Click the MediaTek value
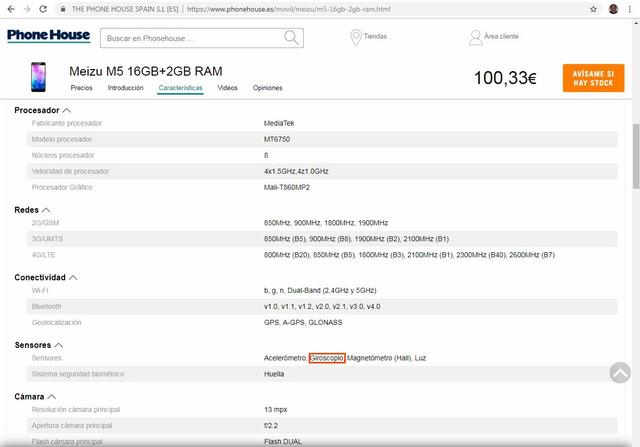This screenshot has width=640, height=447. [279, 123]
